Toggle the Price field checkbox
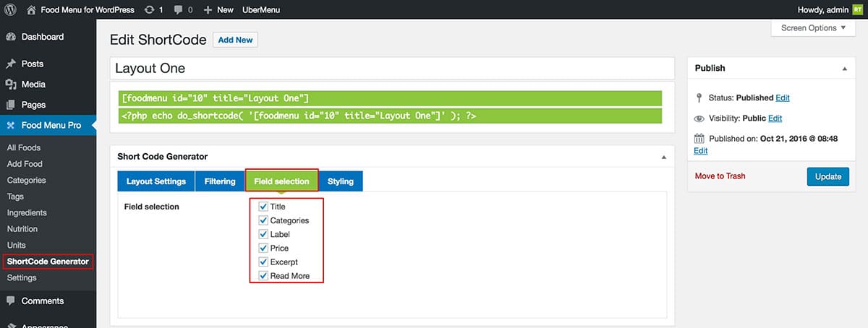Image resolution: width=868 pixels, height=328 pixels. [263, 248]
